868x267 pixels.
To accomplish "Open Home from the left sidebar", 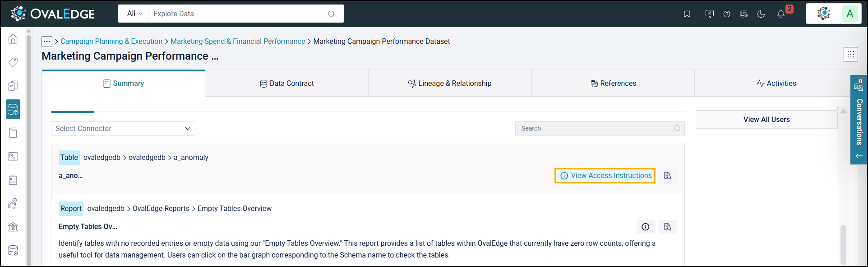I will pos(13,39).
